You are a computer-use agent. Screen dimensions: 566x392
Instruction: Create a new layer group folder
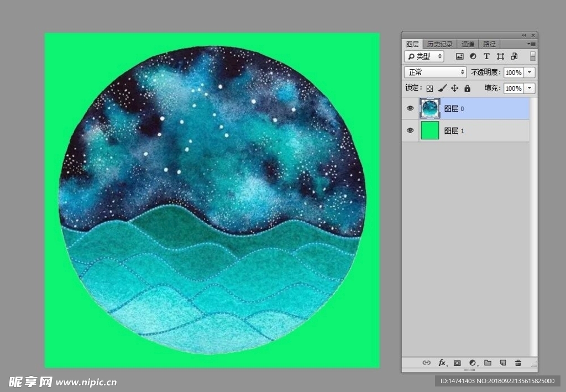[x=488, y=363]
